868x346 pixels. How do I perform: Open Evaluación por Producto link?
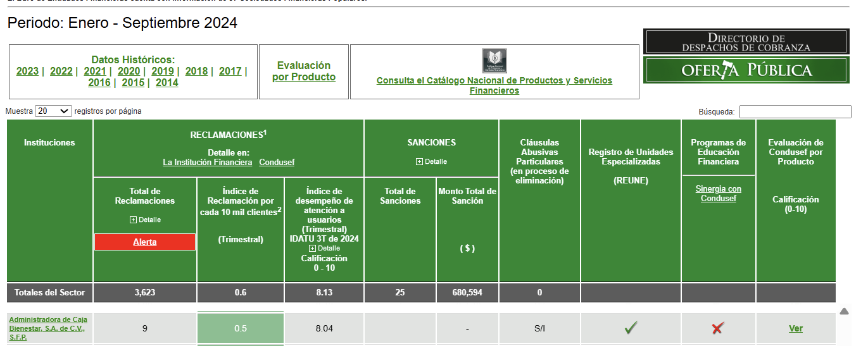pos(304,71)
